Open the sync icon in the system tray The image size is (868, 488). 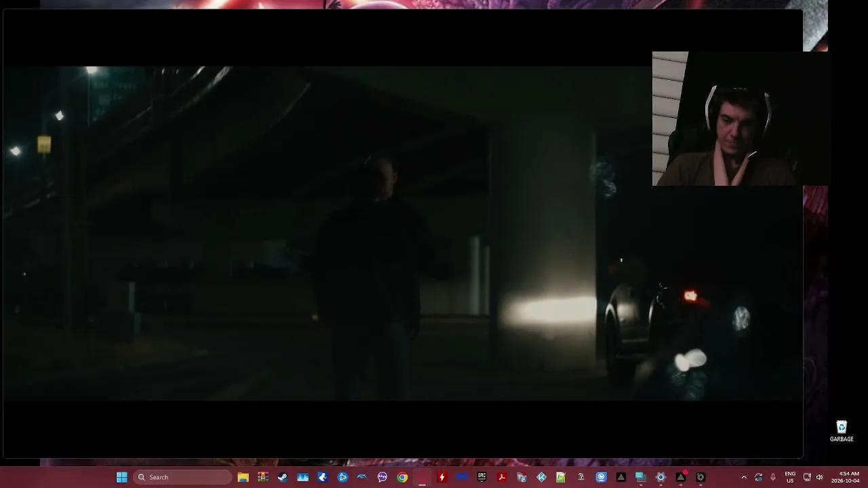[758, 477]
